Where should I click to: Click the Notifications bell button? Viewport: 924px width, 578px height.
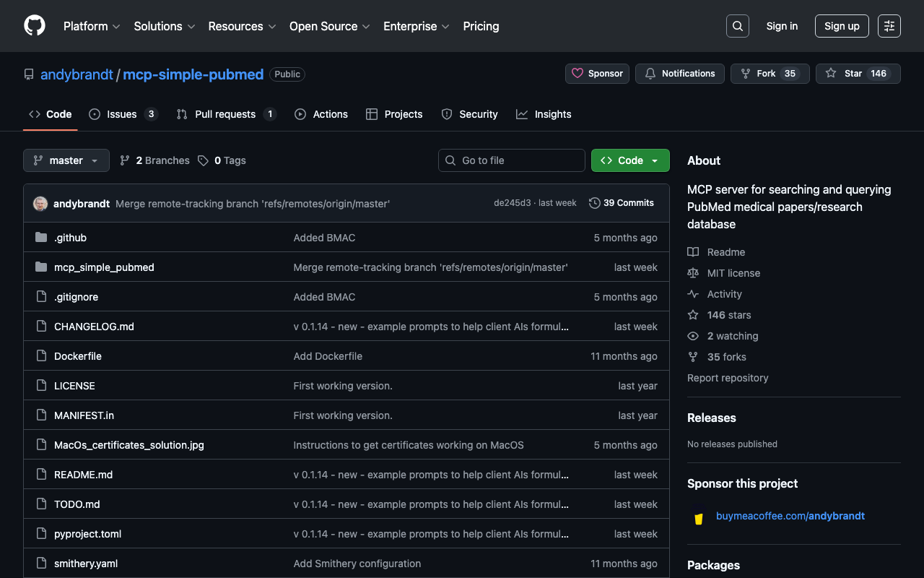[x=679, y=74]
